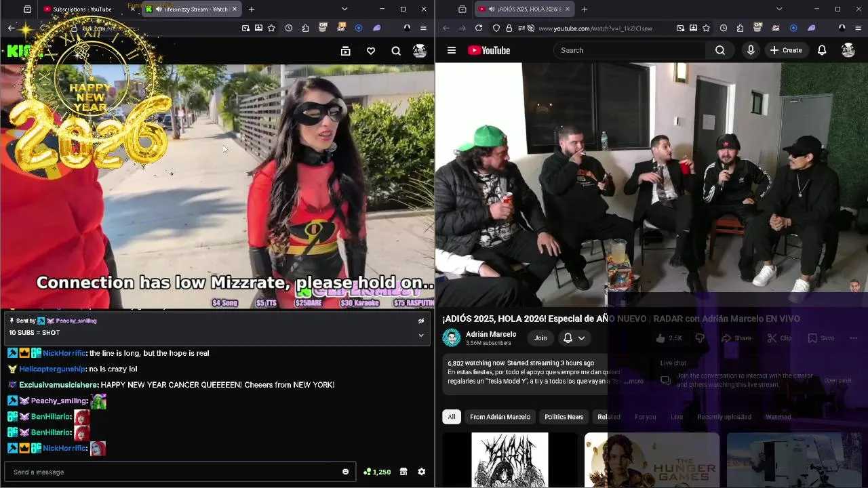Join Adrián Marcelo channel membership

tap(540, 338)
